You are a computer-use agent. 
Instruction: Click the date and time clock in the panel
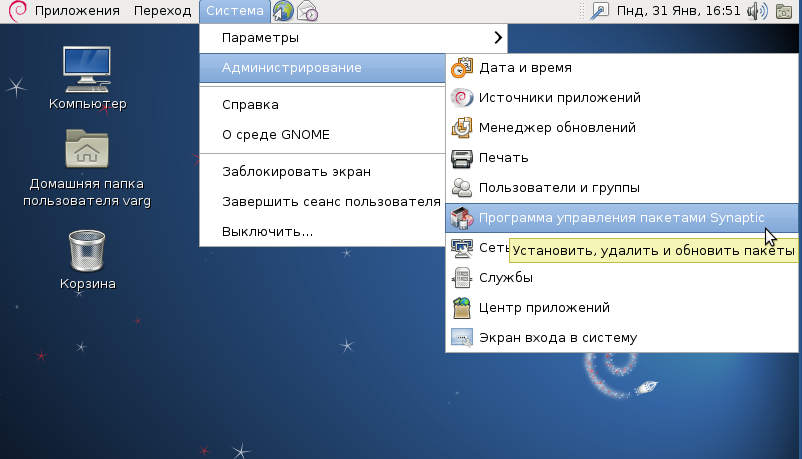tap(678, 11)
